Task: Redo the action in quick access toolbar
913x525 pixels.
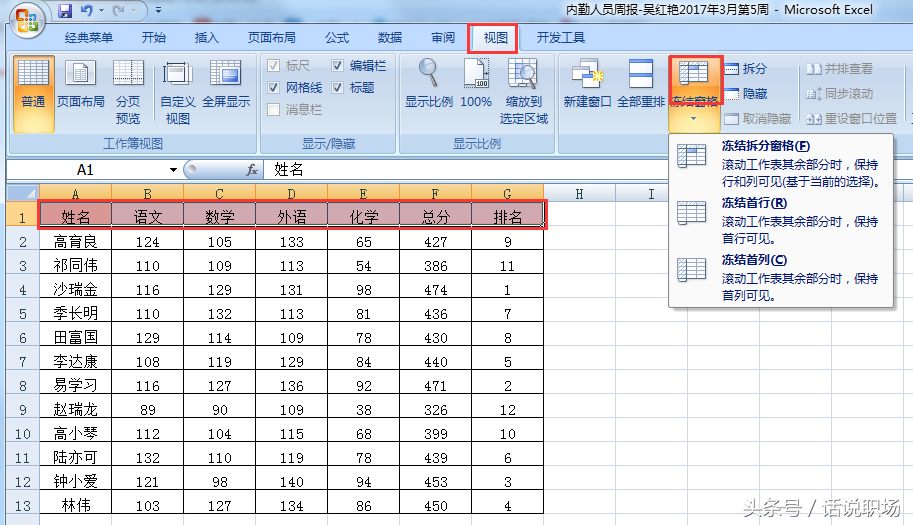Action: pyautogui.click(x=119, y=10)
